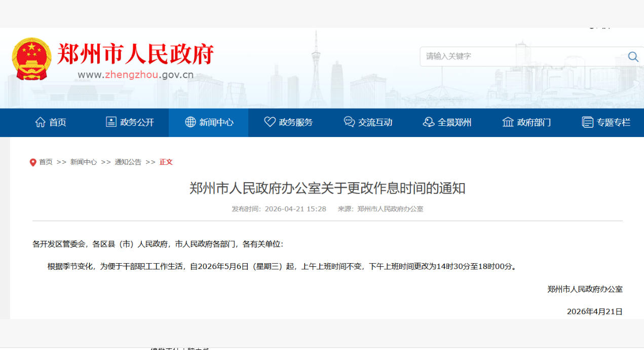Click the national emblem logo

(x=31, y=58)
